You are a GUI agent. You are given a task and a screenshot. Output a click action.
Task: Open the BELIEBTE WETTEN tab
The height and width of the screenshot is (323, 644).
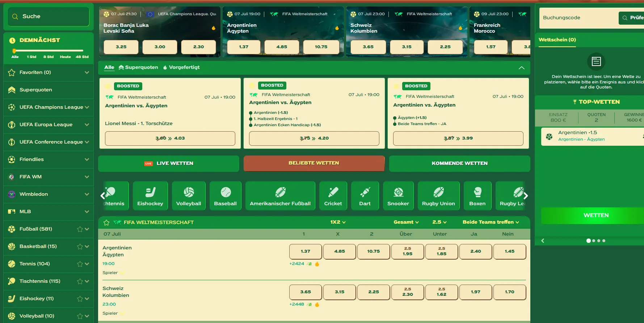click(314, 163)
